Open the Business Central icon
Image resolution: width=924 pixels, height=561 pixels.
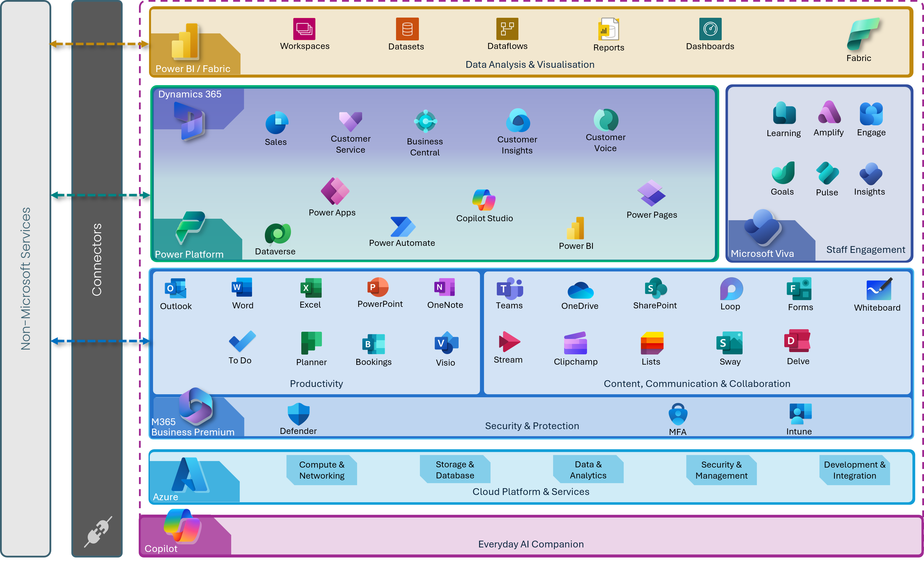pyautogui.click(x=425, y=121)
